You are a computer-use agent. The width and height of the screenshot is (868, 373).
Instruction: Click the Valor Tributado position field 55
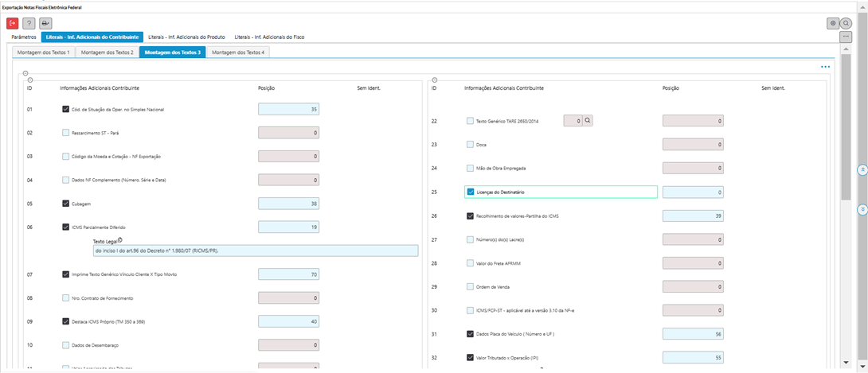(x=693, y=358)
